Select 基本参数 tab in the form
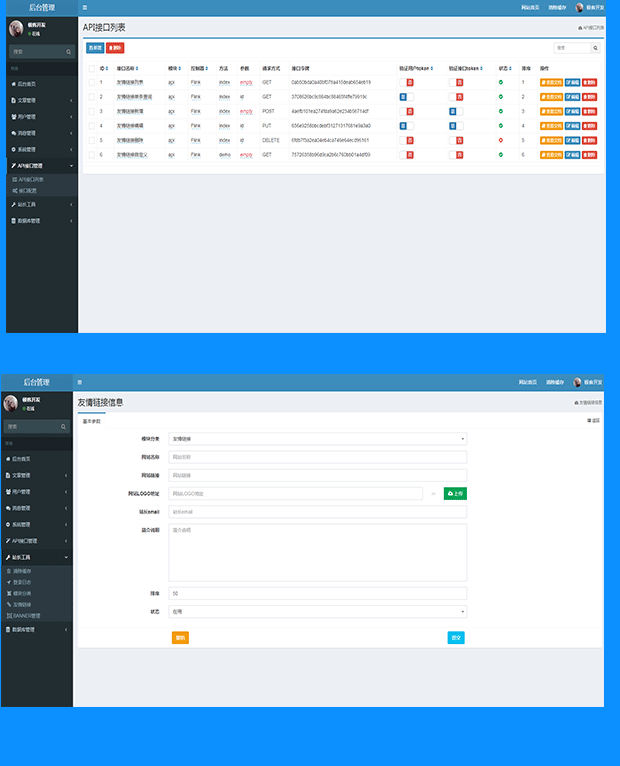 point(91,421)
